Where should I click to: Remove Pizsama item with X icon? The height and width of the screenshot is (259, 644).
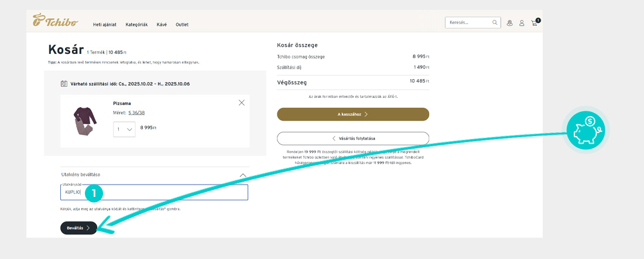242,103
